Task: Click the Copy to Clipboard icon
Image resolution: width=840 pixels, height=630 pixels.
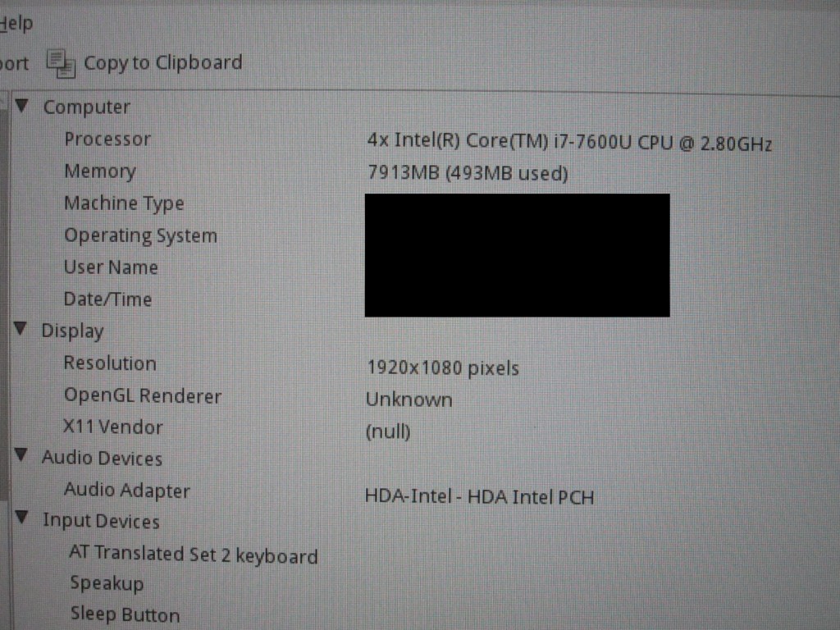Action: tap(61, 64)
